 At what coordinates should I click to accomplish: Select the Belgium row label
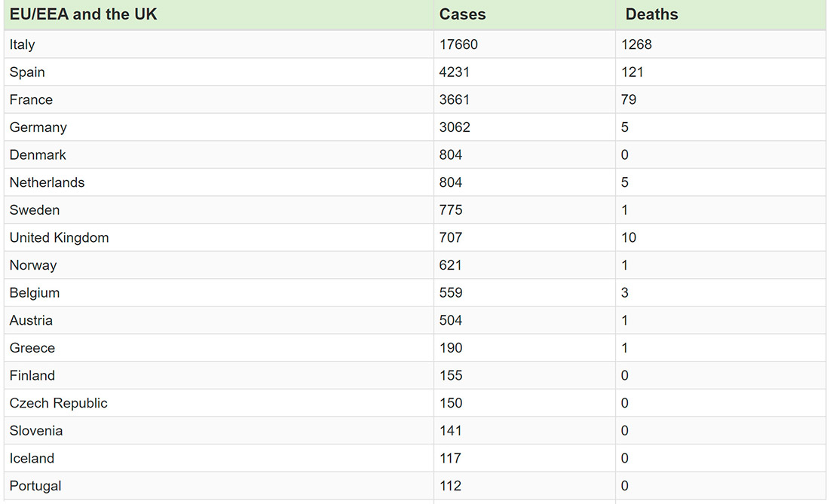[33, 292]
